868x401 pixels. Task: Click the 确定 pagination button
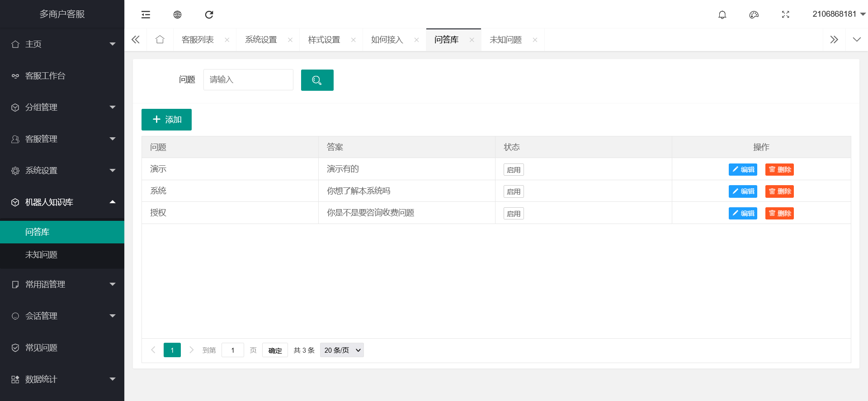point(275,350)
